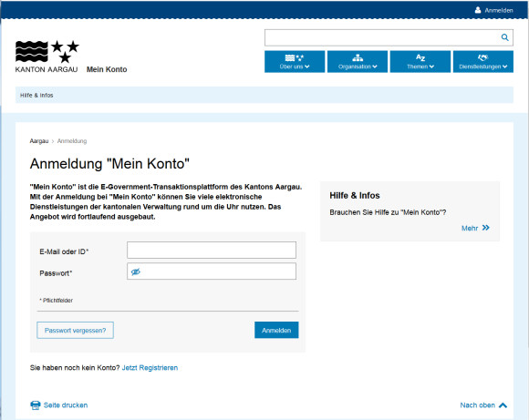Focus the Passwort input field
Image resolution: width=529 pixels, height=420 pixels.
pos(212,271)
